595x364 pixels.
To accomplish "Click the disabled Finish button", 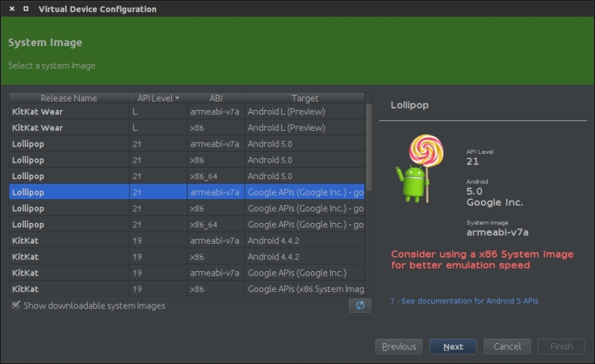I will coord(562,347).
